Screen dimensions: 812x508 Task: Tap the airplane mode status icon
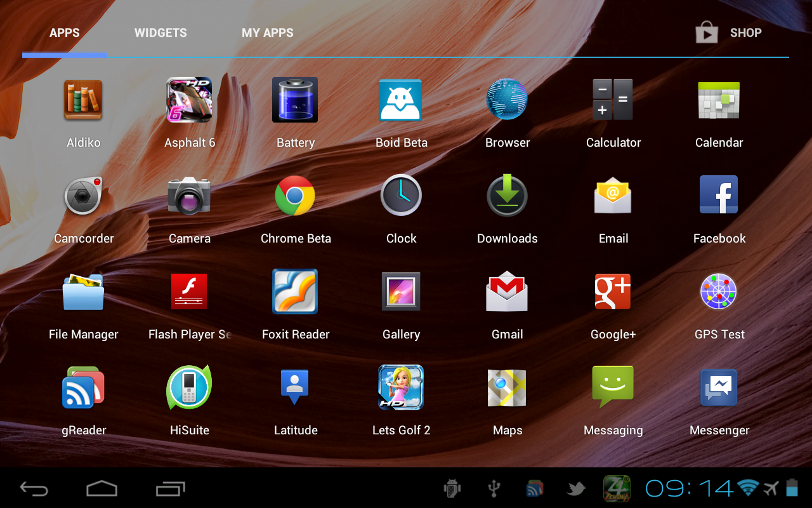771,488
